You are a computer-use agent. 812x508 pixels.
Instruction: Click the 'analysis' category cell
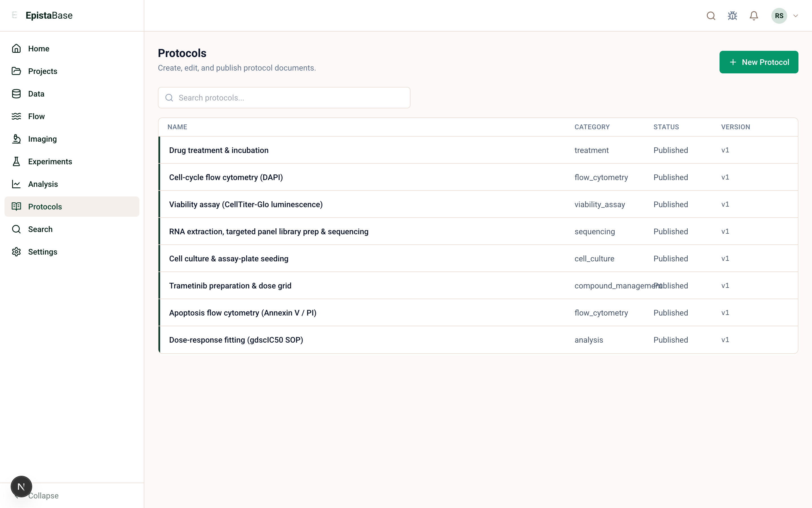coord(588,340)
